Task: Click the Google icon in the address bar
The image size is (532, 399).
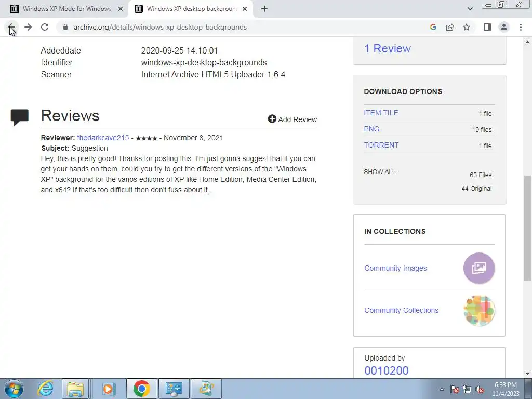Action: (x=433, y=27)
